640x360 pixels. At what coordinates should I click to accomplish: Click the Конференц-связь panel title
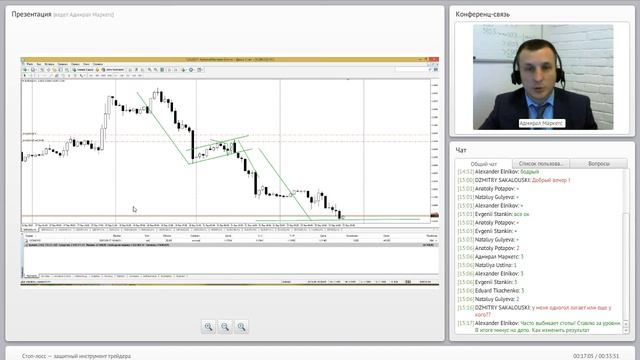point(482,14)
